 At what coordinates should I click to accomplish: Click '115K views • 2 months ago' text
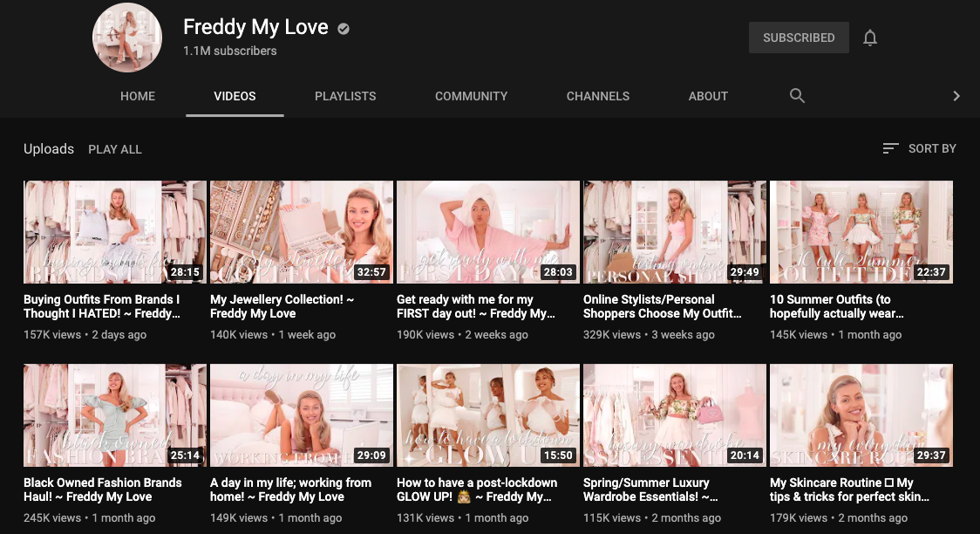pyautogui.click(x=652, y=517)
